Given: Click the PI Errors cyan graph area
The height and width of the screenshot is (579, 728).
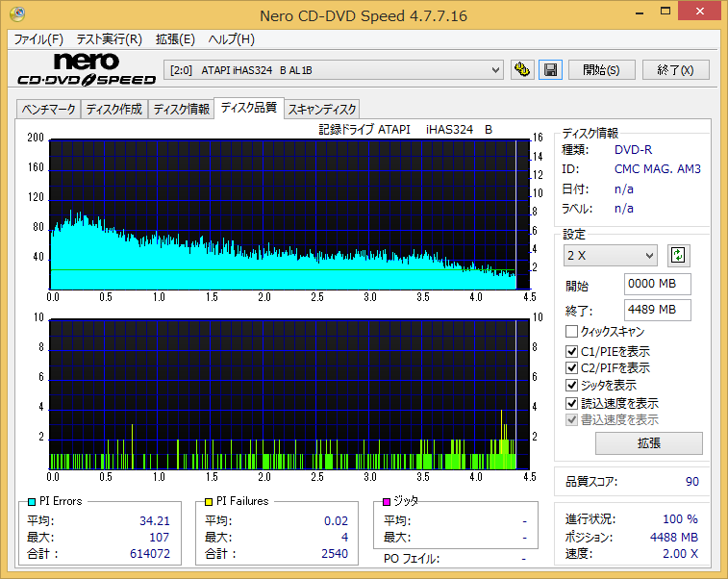Looking at the screenshot, I should point(289,214).
